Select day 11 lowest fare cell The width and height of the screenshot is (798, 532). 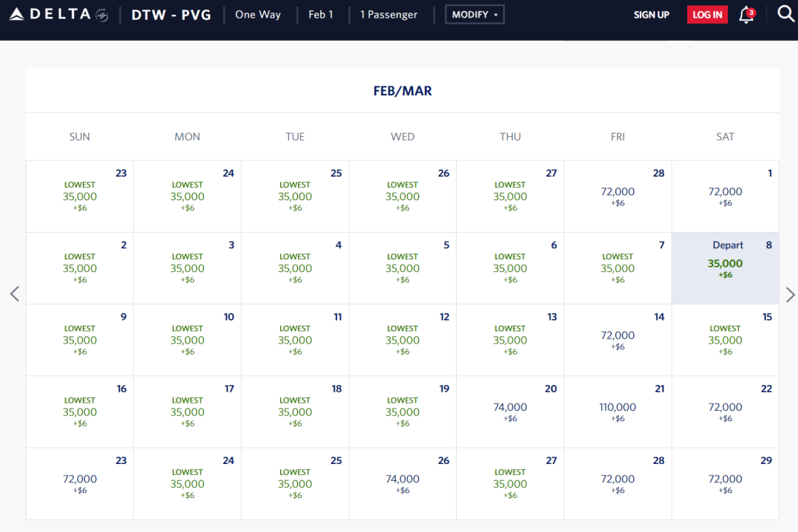point(295,340)
